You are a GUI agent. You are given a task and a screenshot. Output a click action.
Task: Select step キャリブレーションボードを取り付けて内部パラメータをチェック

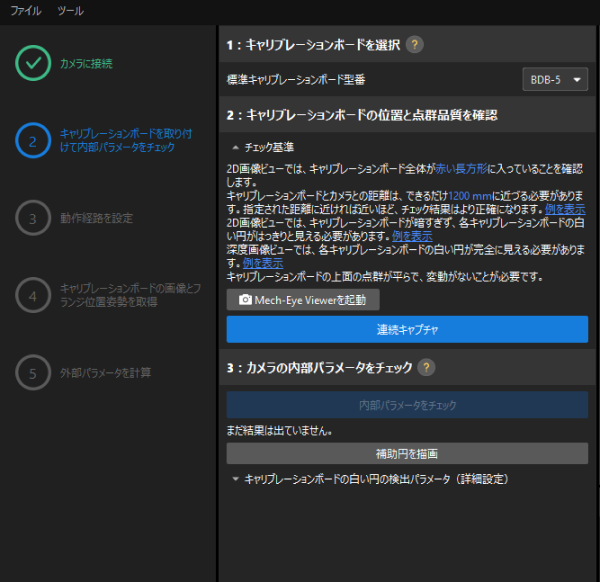pyautogui.click(x=126, y=140)
